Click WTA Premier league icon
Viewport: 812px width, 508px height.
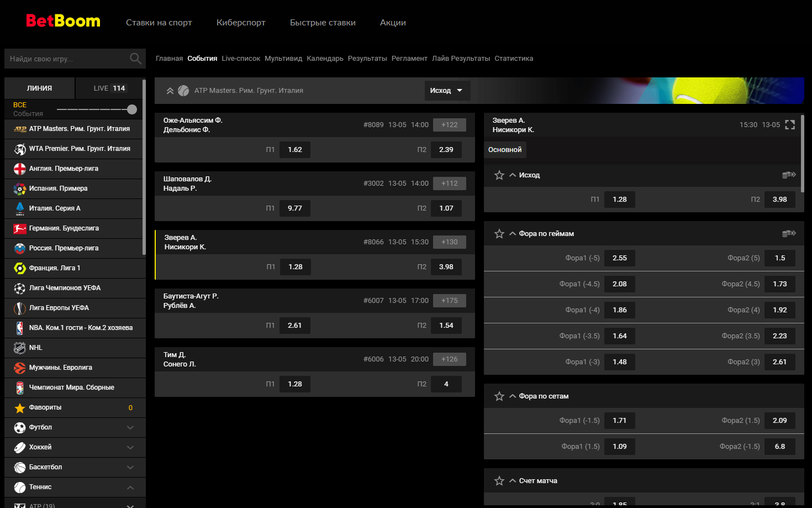click(20, 149)
